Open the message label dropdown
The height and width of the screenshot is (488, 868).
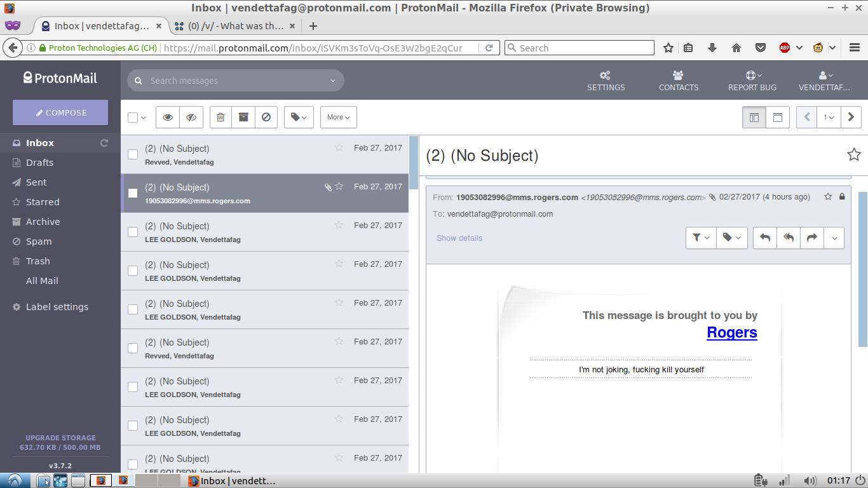(732, 238)
